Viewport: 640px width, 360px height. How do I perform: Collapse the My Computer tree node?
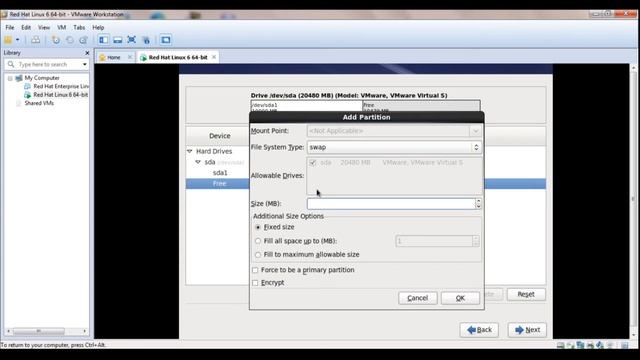point(10,78)
